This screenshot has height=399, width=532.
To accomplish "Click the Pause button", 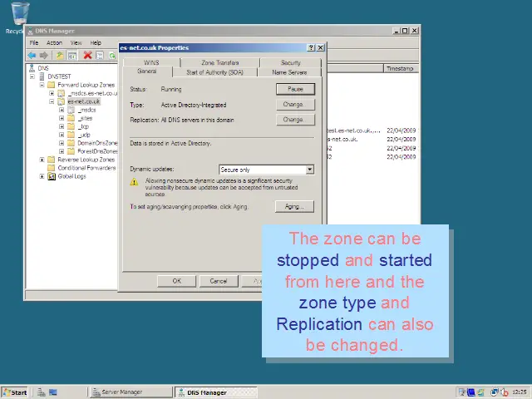I will click(296, 89).
